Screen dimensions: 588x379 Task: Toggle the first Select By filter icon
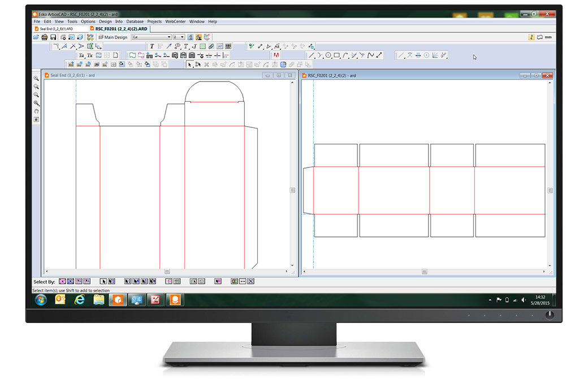[x=63, y=281]
